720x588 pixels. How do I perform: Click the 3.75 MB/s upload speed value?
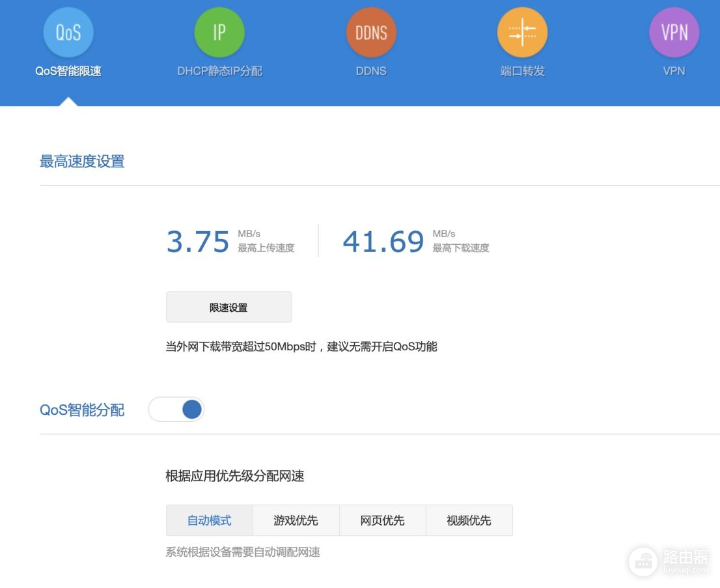click(198, 242)
